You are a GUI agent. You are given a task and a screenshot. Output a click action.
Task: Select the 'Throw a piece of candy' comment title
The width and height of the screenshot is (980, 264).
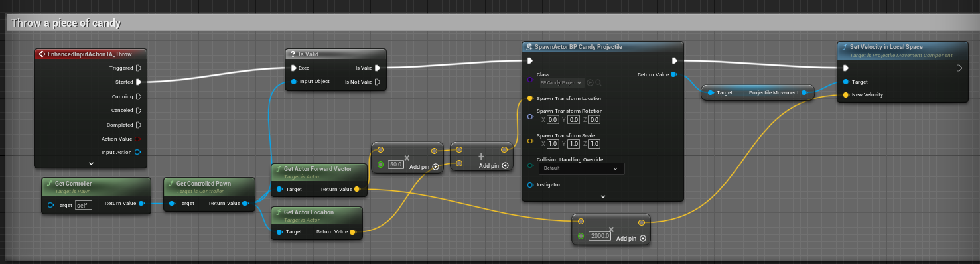coord(66,23)
